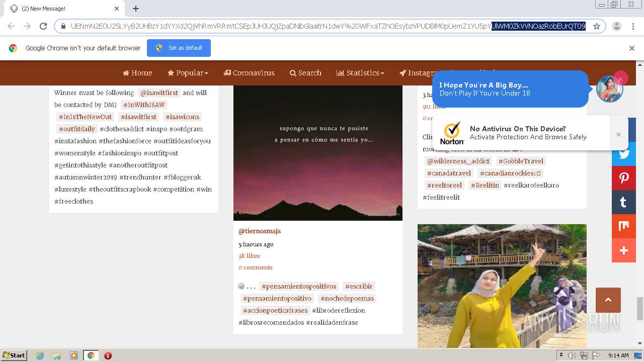Image resolution: width=644 pixels, height=362 pixels.
Task: Click the cartoon avatar in chat popup
Action: click(x=609, y=89)
